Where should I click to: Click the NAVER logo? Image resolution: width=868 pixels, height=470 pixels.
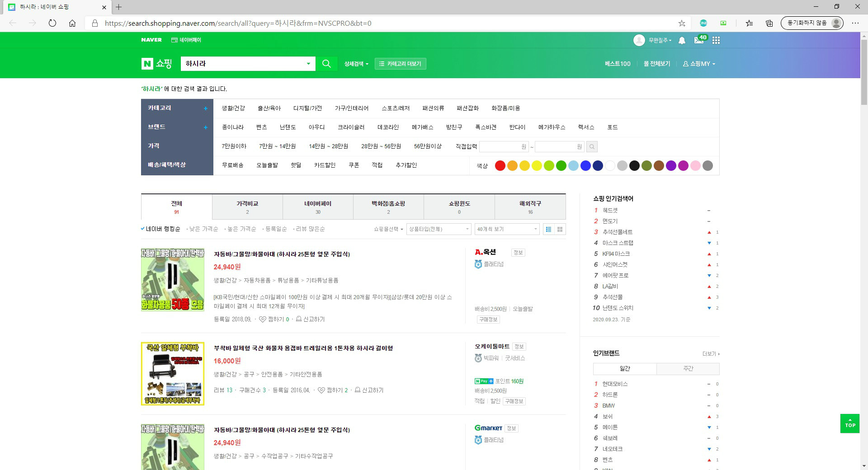151,40
